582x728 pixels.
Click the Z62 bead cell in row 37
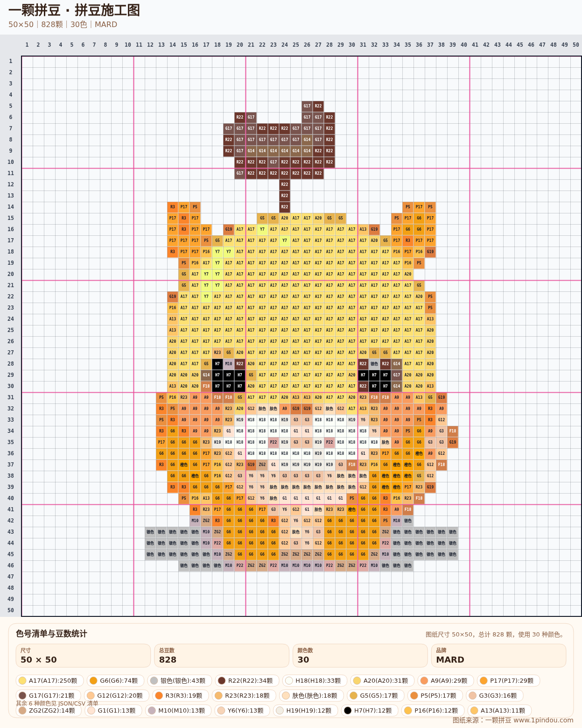[x=262, y=465]
